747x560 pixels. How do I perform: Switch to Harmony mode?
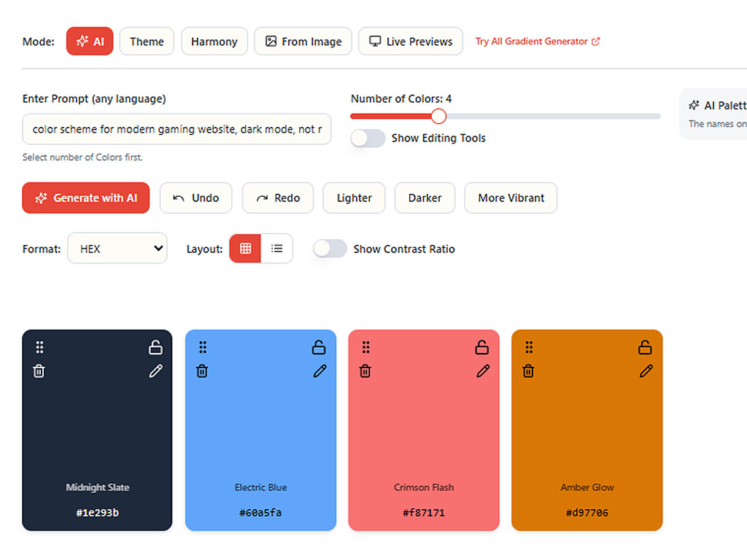[214, 42]
